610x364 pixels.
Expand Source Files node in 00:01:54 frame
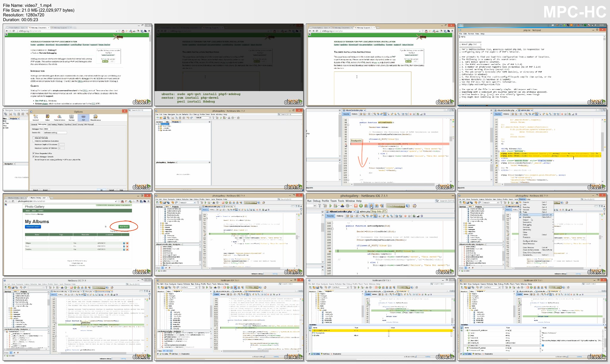pyautogui.click(x=159, y=126)
